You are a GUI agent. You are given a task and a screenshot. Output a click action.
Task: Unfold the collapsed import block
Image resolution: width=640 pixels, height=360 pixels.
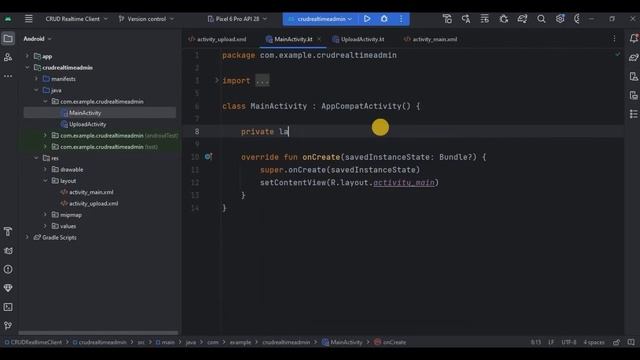[217, 80]
